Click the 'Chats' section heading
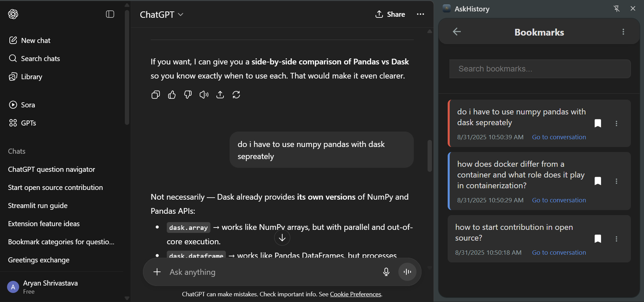 click(17, 151)
